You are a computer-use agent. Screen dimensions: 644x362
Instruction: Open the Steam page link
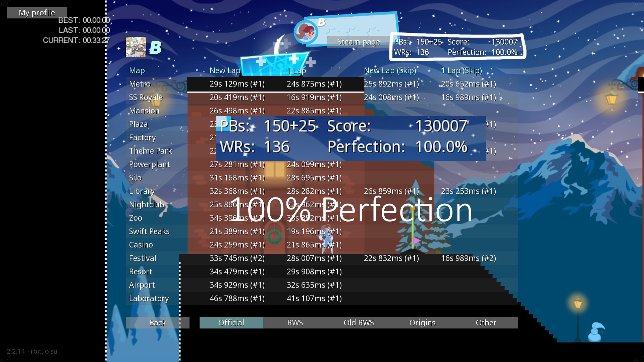coord(358,42)
